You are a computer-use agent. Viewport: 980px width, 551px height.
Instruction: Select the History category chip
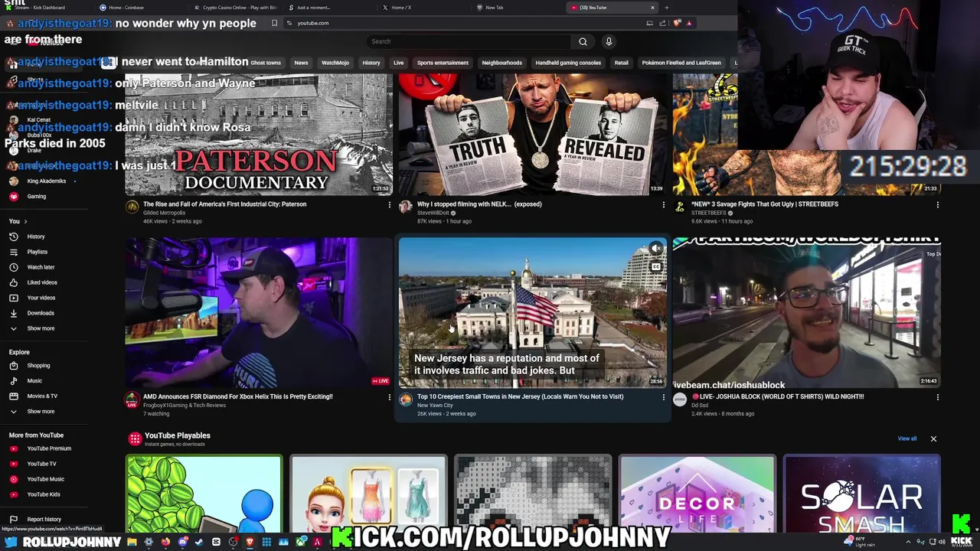click(x=371, y=63)
